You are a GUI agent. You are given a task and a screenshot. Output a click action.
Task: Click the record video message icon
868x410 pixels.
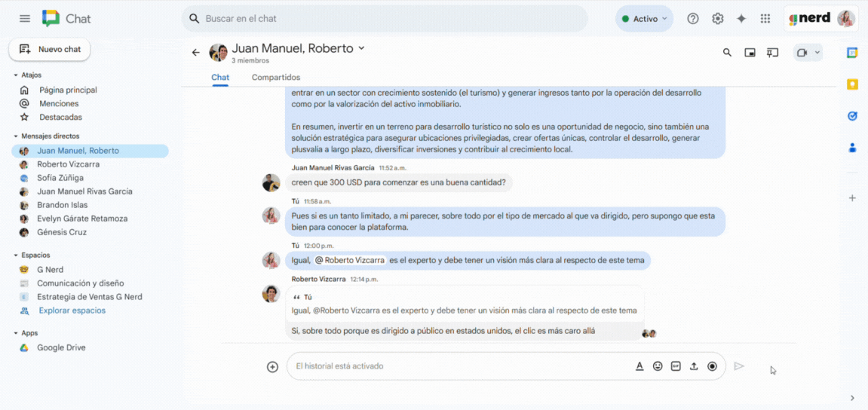(x=712, y=366)
